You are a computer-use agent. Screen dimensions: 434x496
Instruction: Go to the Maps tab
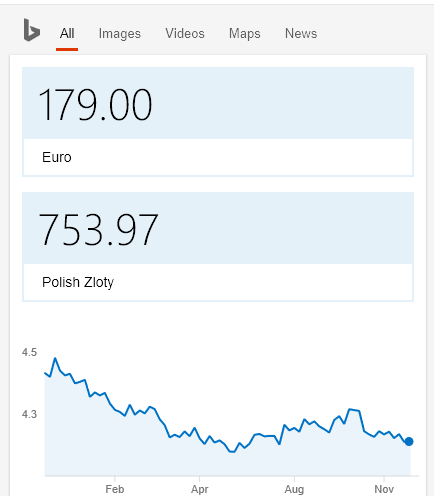[245, 34]
